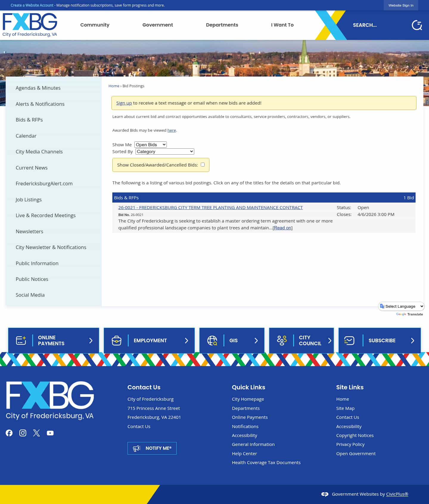
Task: Click the Read on link
Action: click(x=282, y=228)
